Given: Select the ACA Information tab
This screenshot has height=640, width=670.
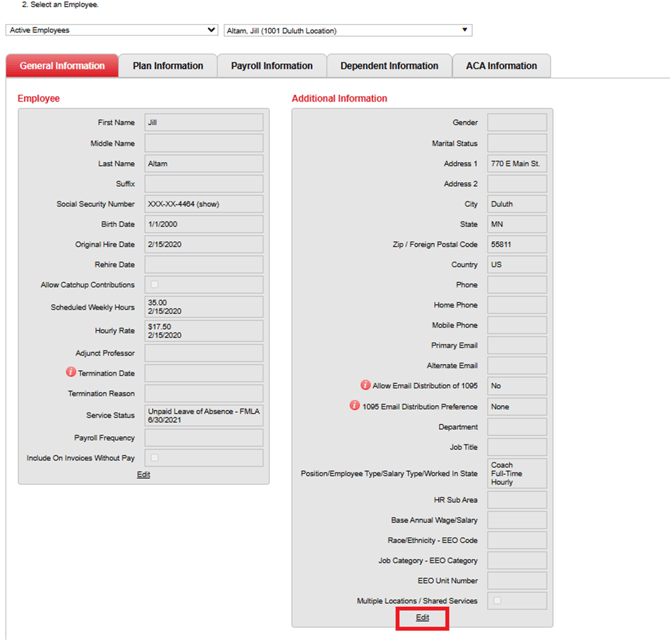Looking at the screenshot, I should tap(501, 66).
